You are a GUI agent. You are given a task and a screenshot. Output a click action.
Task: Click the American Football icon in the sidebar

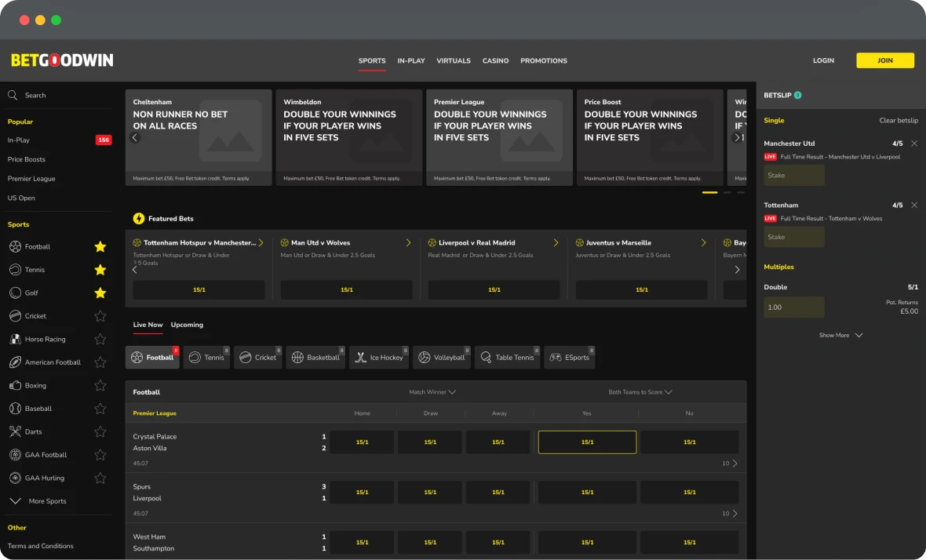[x=16, y=362]
